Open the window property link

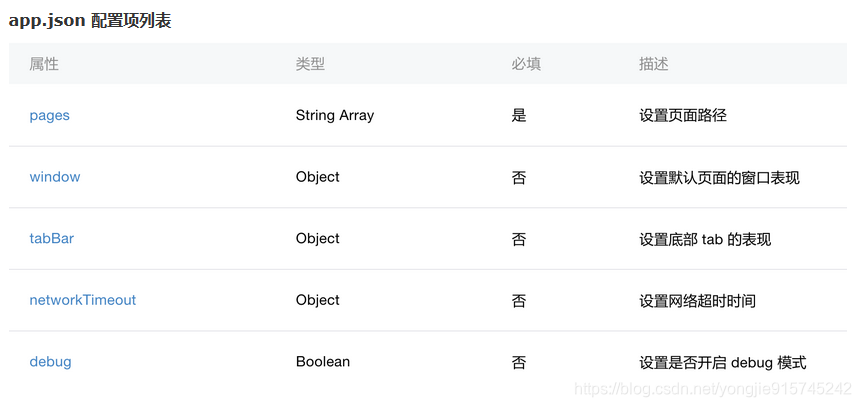coord(55,177)
